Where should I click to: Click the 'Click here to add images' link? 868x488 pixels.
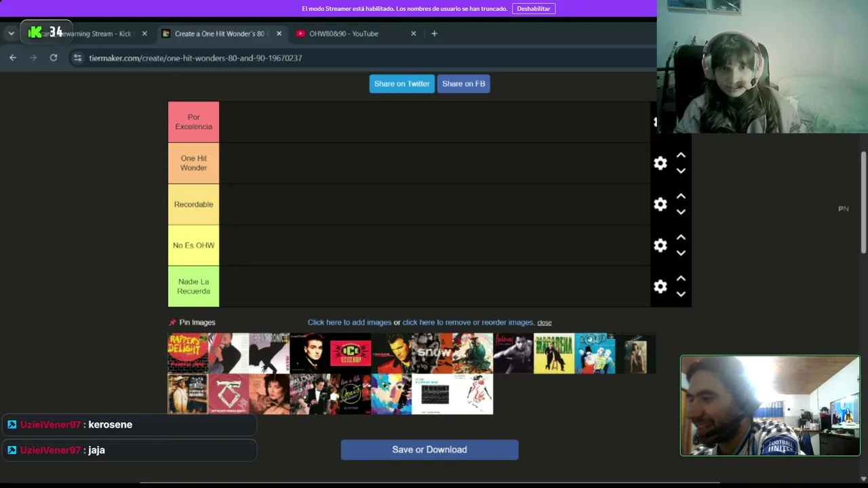[x=349, y=323]
